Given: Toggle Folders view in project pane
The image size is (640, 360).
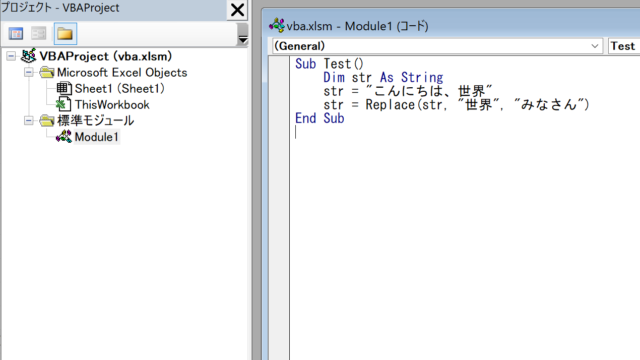Looking at the screenshot, I should (x=65, y=33).
